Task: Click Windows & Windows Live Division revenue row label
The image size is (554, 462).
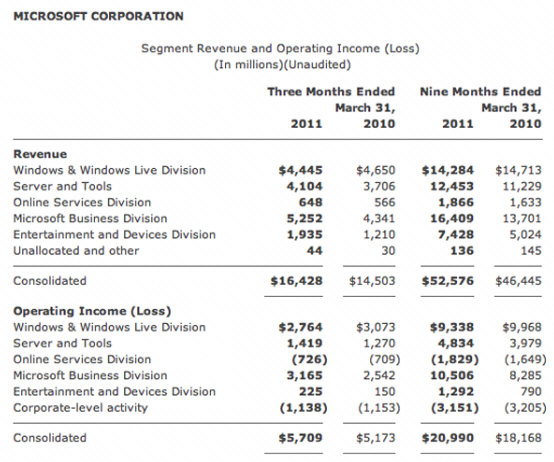Action: click(110, 170)
